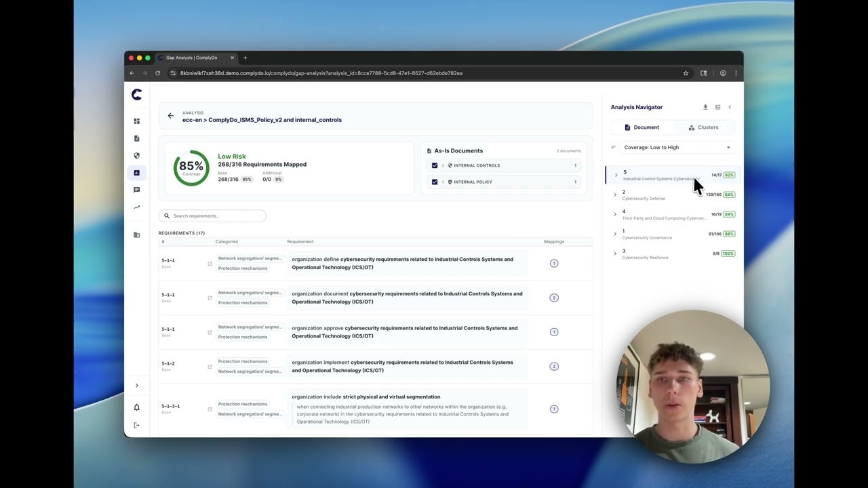Open filter settings icon in Analysis Navigator
The width and height of the screenshot is (868, 488).
[x=717, y=107]
